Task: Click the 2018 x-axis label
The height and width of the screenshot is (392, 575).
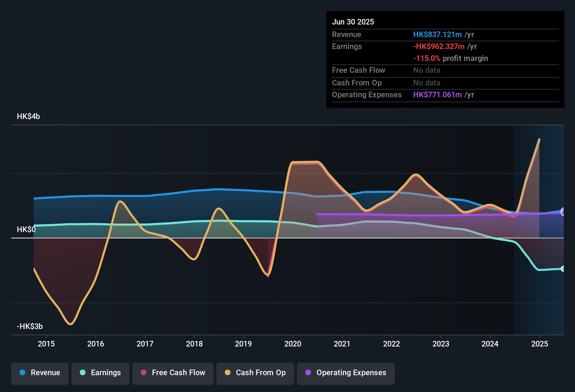Action: pyautogui.click(x=194, y=344)
